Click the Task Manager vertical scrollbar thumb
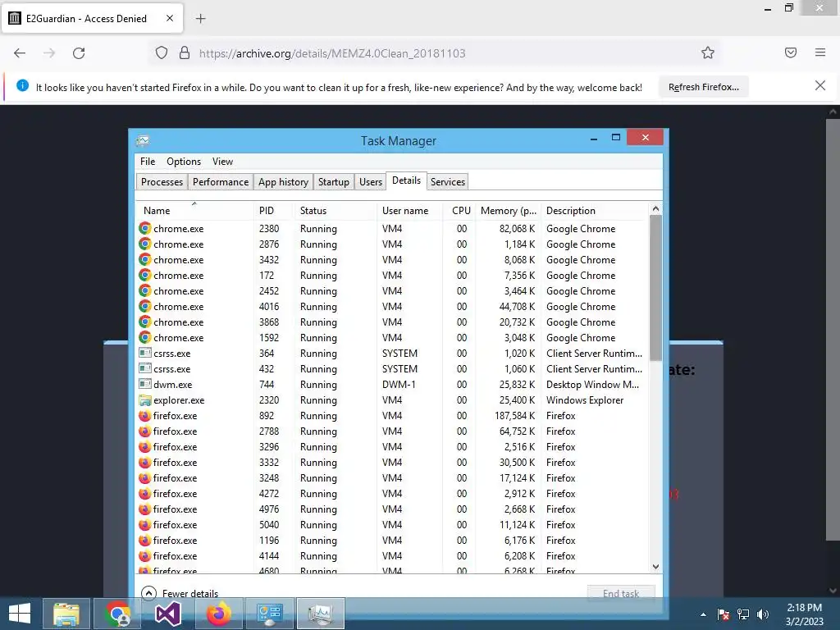 coord(655,288)
